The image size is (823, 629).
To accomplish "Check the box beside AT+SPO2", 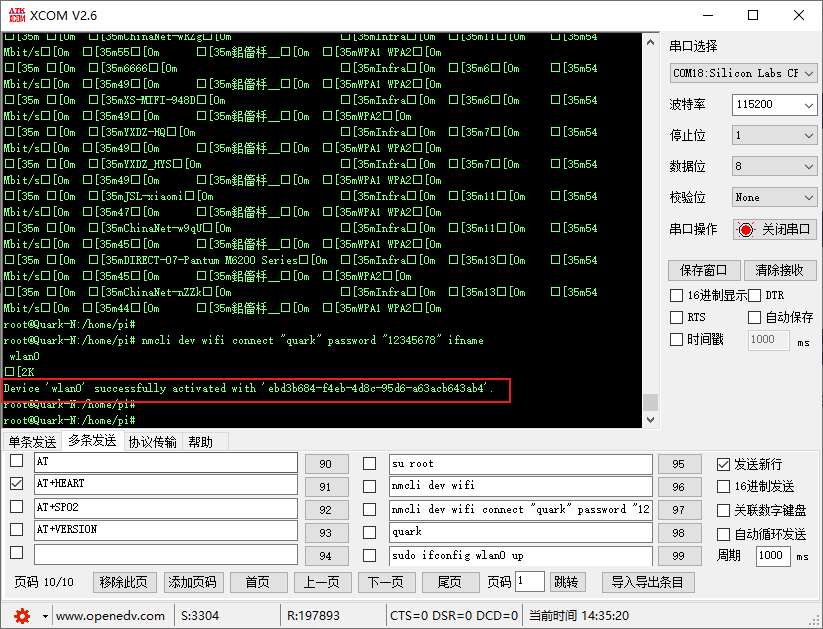I will 17,507.
